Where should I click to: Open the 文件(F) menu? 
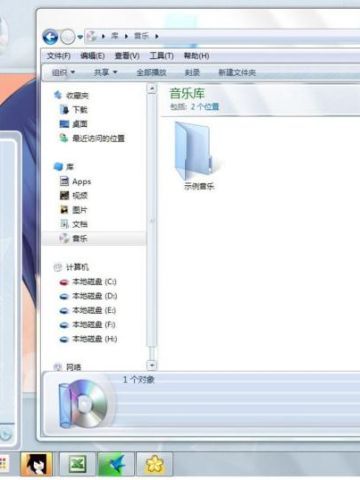coord(58,56)
